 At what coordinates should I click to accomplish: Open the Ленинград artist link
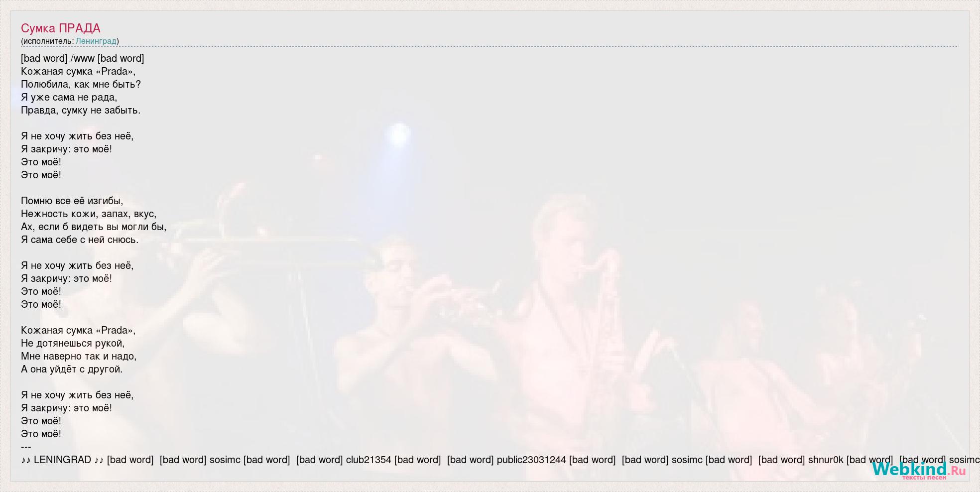point(96,41)
